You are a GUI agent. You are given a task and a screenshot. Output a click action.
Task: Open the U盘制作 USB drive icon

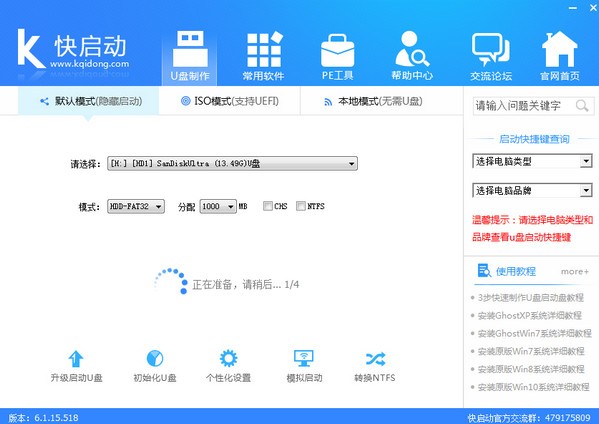click(x=190, y=49)
